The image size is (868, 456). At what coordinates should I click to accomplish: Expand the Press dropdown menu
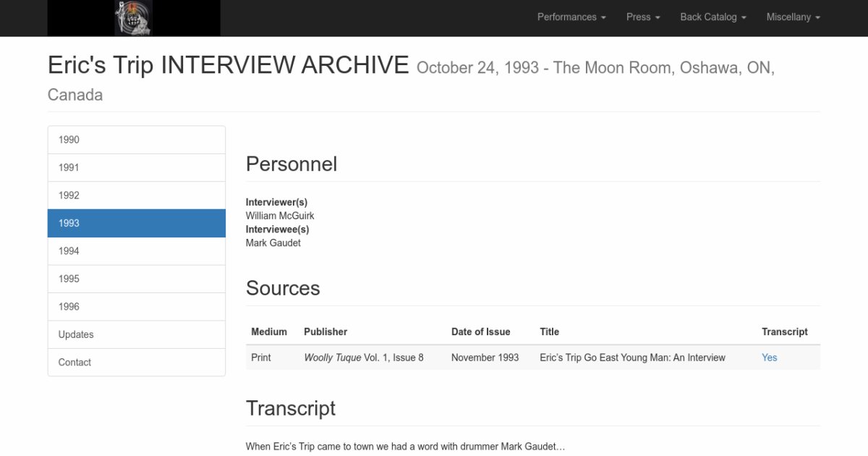point(642,17)
